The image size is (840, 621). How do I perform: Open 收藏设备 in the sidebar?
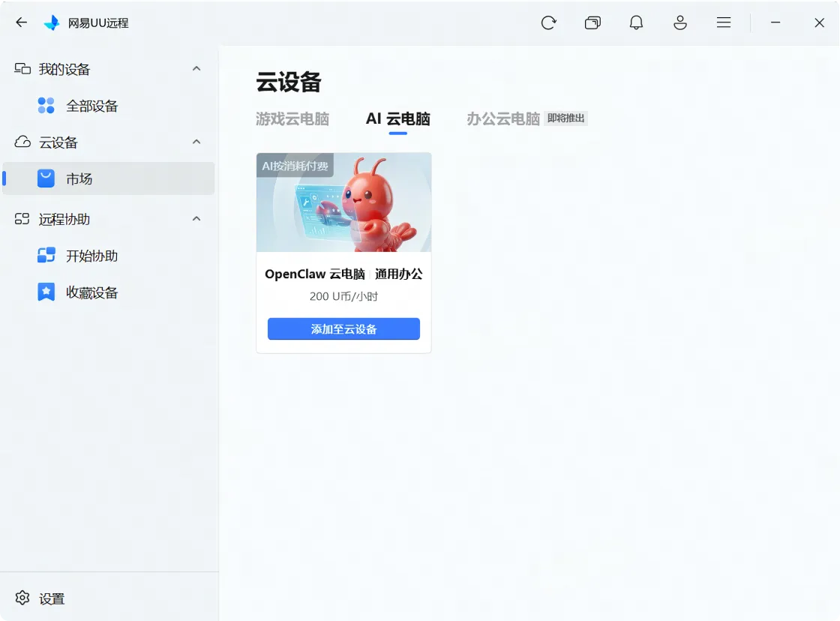coord(91,292)
